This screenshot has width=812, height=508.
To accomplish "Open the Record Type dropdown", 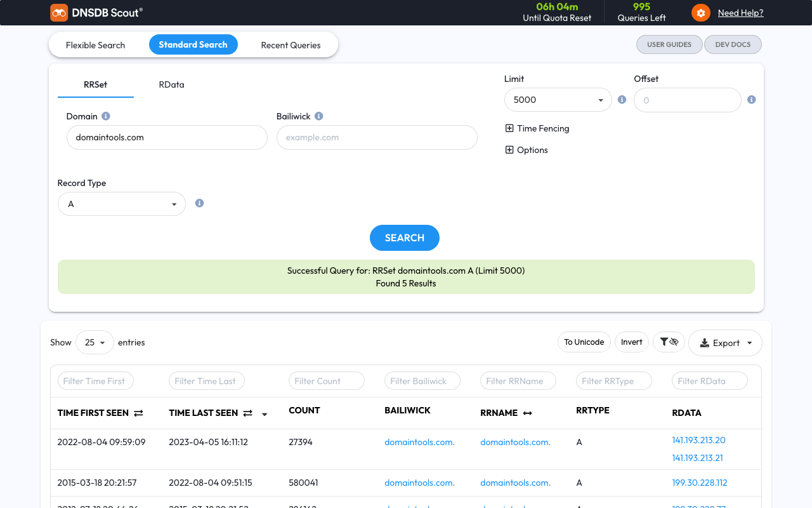I will pyautogui.click(x=121, y=204).
